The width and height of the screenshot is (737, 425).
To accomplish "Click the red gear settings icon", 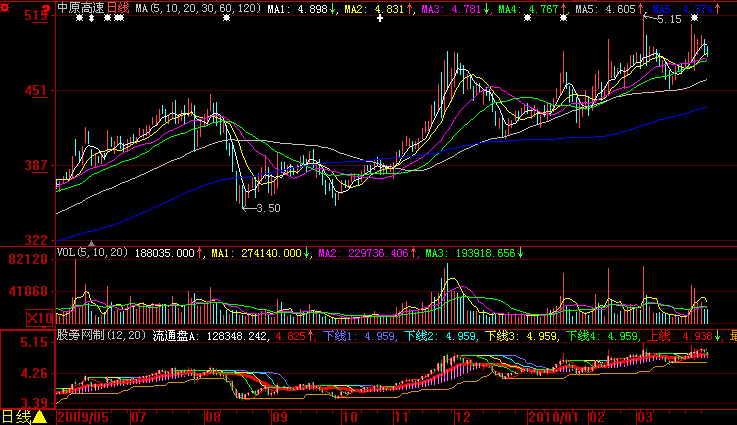I will pos(5,8).
